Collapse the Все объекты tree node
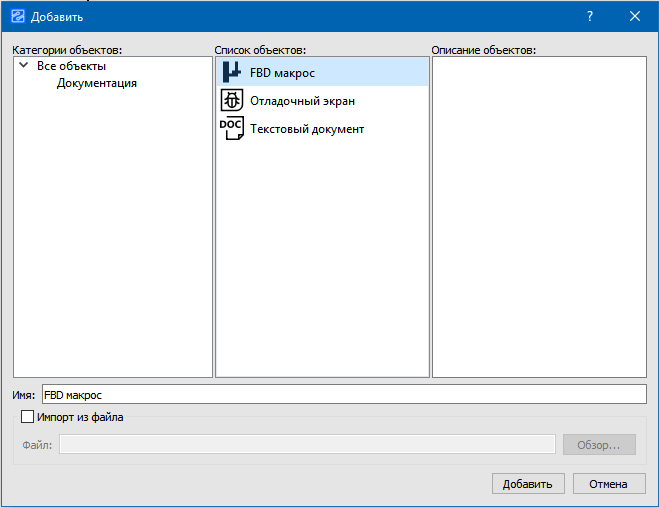Image resolution: width=659 pixels, height=508 pixels. pos(23,66)
